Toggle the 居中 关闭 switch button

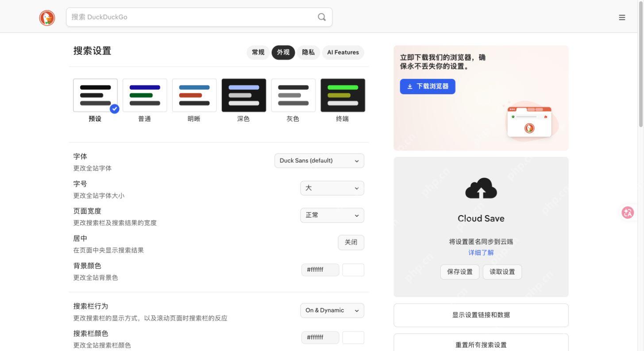351,243
